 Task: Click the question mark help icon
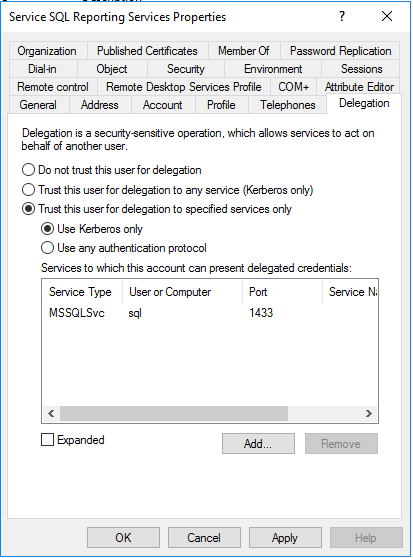[x=342, y=16]
